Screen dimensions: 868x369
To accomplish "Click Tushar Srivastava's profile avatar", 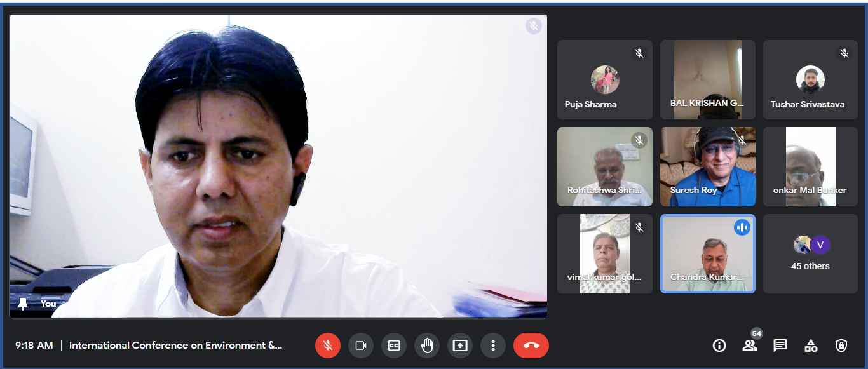I will (x=810, y=79).
